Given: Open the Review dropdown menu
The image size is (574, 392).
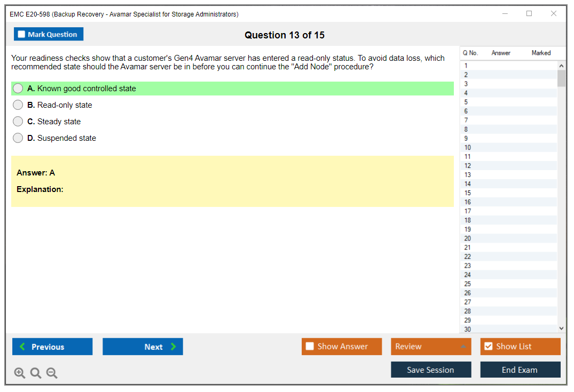Looking at the screenshot, I should pyautogui.click(x=430, y=347).
